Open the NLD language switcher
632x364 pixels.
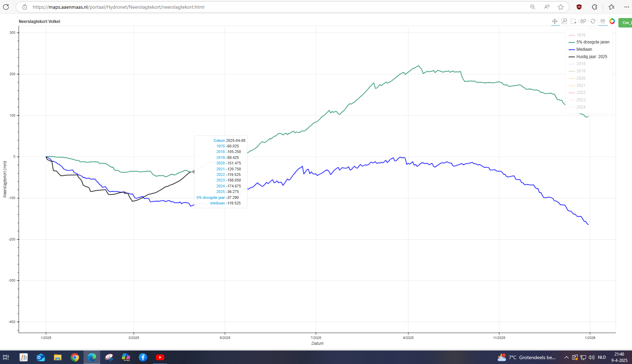602,357
